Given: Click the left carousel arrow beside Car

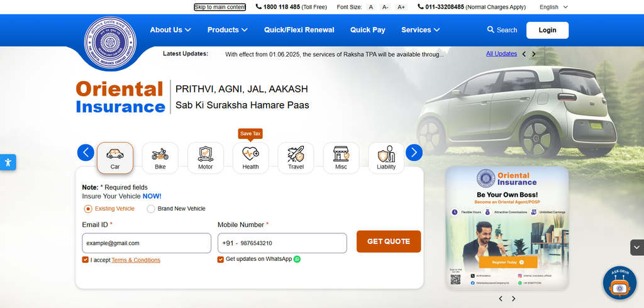Looking at the screenshot, I should tap(86, 153).
